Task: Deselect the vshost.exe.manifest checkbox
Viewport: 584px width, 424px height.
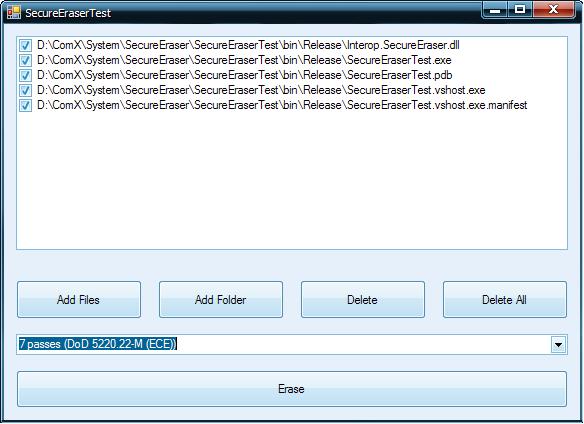Action: click(x=25, y=105)
